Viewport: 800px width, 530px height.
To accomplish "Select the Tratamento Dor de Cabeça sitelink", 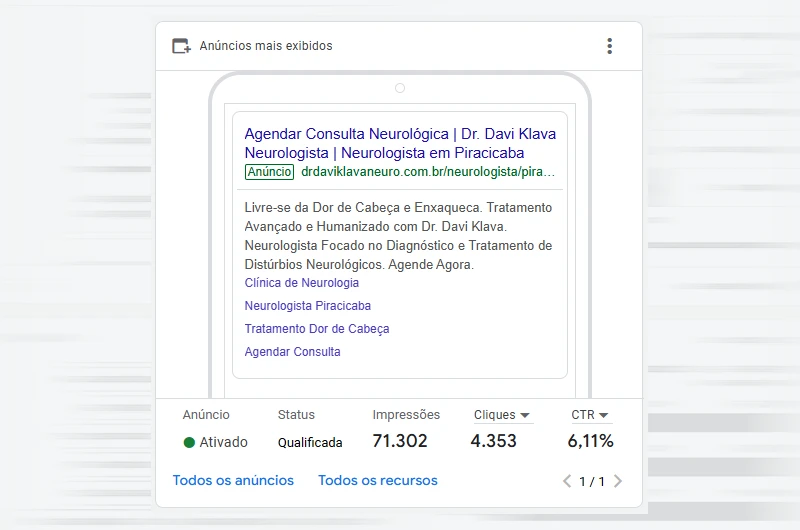I will tap(317, 329).
